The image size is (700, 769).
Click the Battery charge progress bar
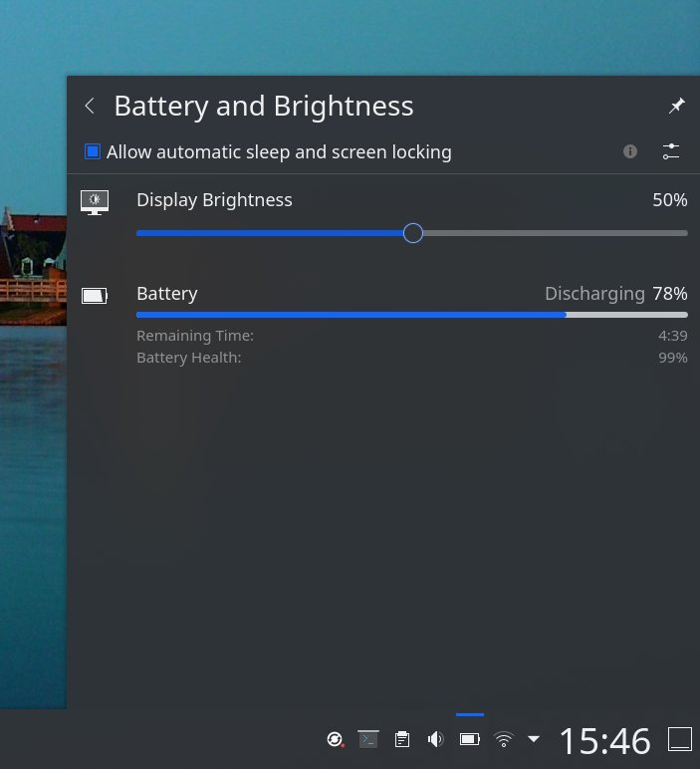(x=412, y=315)
